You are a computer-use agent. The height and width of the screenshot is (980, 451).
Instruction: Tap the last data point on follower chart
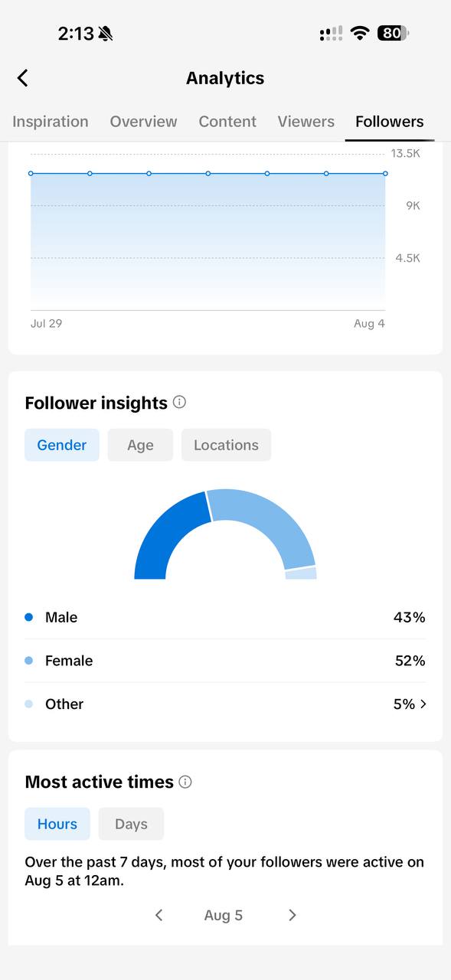[x=385, y=174]
